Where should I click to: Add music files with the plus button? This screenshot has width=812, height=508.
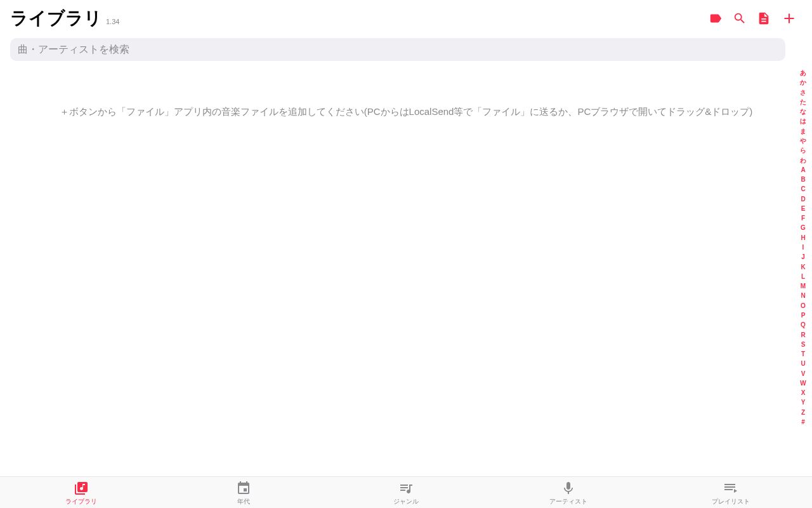[x=789, y=18]
